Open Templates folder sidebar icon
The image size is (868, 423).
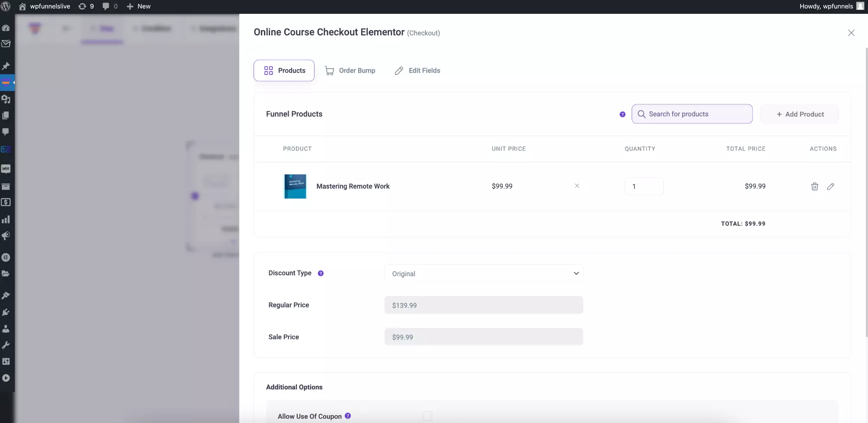click(6, 274)
